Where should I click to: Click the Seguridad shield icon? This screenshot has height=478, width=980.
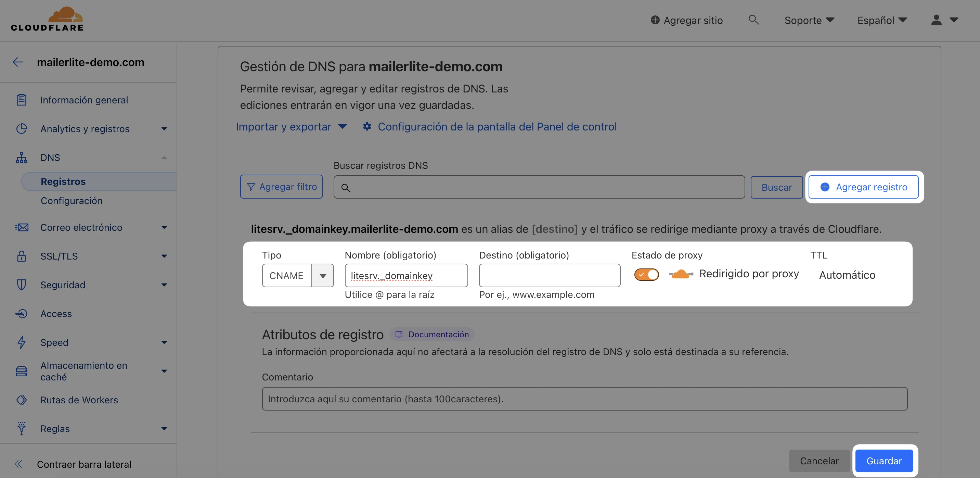(21, 285)
